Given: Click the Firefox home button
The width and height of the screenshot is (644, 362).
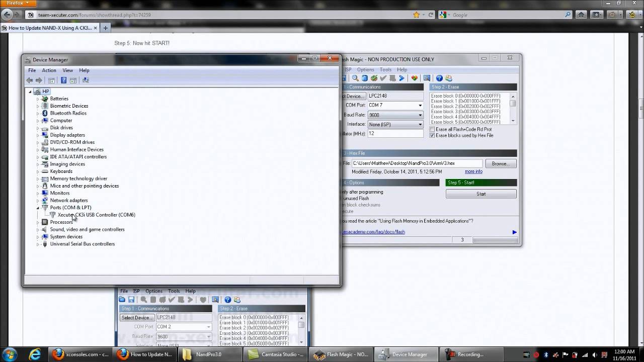Looking at the screenshot, I should click(x=581, y=15).
